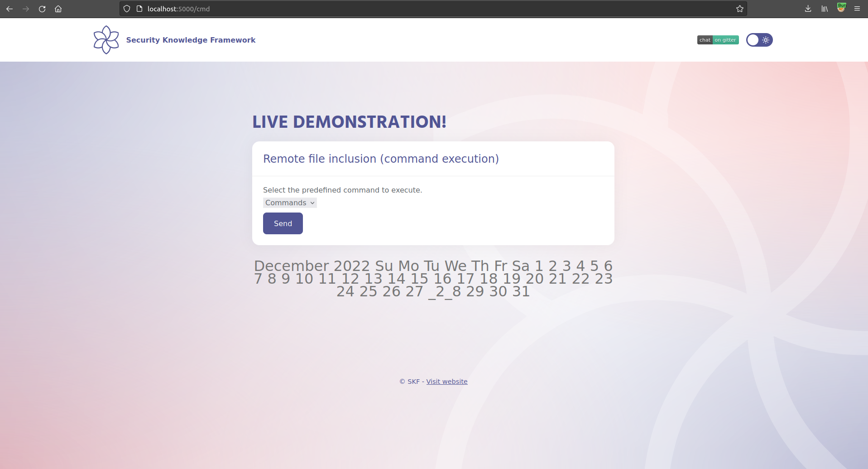Open the browser home page icon
This screenshot has width=868, height=469.
[x=58, y=9]
